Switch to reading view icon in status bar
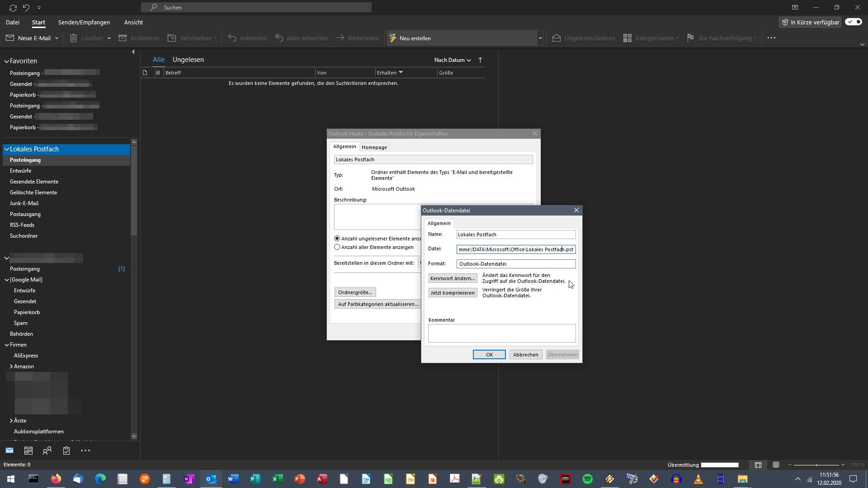 [x=776, y=465]
